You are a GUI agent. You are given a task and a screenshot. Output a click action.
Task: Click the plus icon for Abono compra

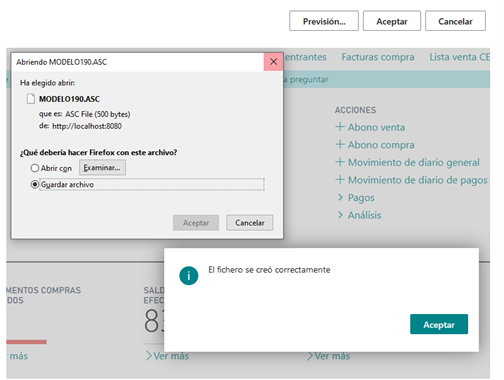[340, 145]
